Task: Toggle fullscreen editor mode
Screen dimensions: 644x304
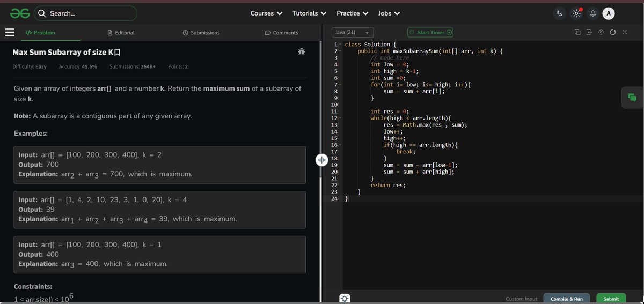Action: click(624, 33)
